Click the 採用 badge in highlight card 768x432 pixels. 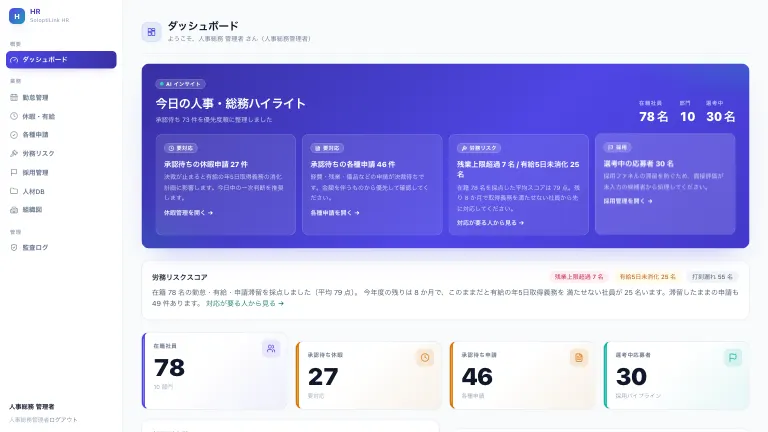coord(617,147)
